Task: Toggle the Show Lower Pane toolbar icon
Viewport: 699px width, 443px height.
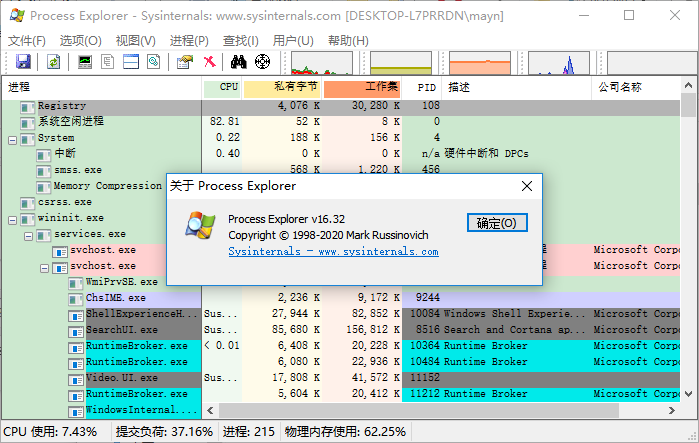Action: (131, 62)
